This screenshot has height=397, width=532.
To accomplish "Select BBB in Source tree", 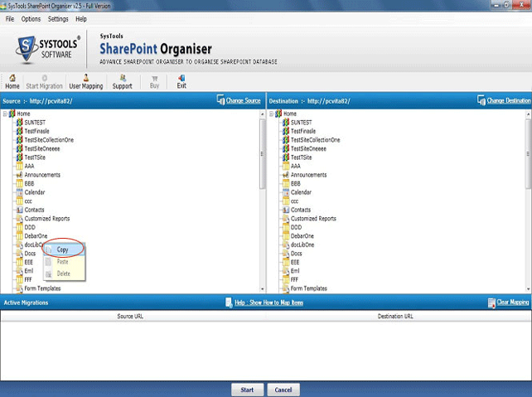I will [29, 183].
